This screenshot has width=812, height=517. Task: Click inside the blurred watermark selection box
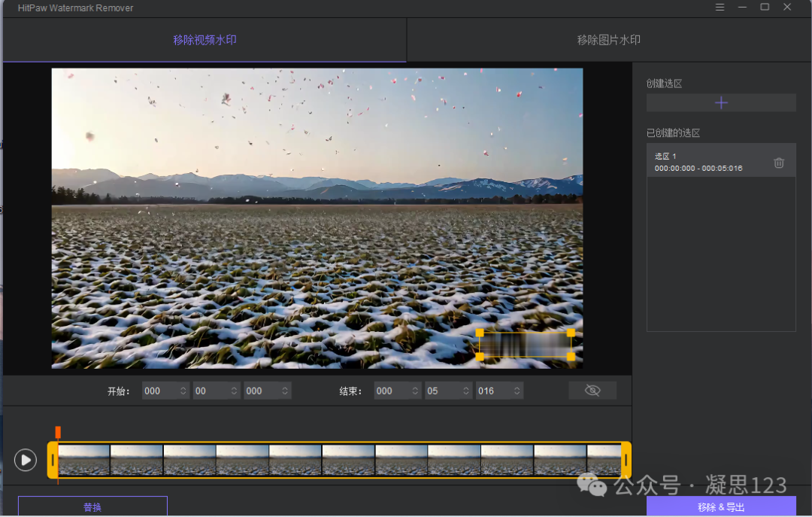point(525,345)
